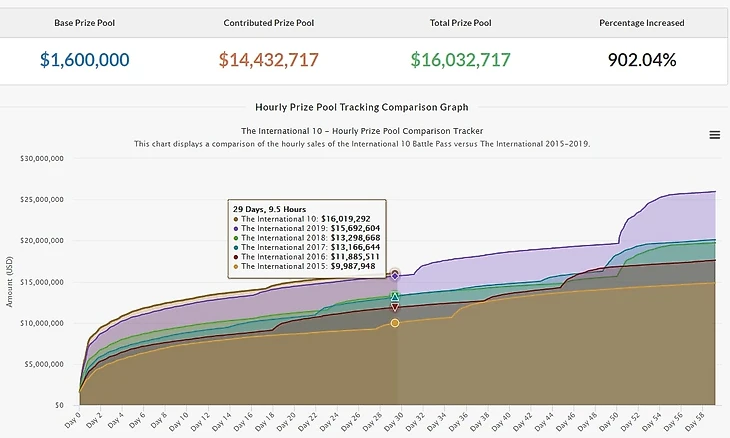Screen dimensions: 730x438
Task: Click the Amount (USD) y-axis title
Action: pos(9,282)
